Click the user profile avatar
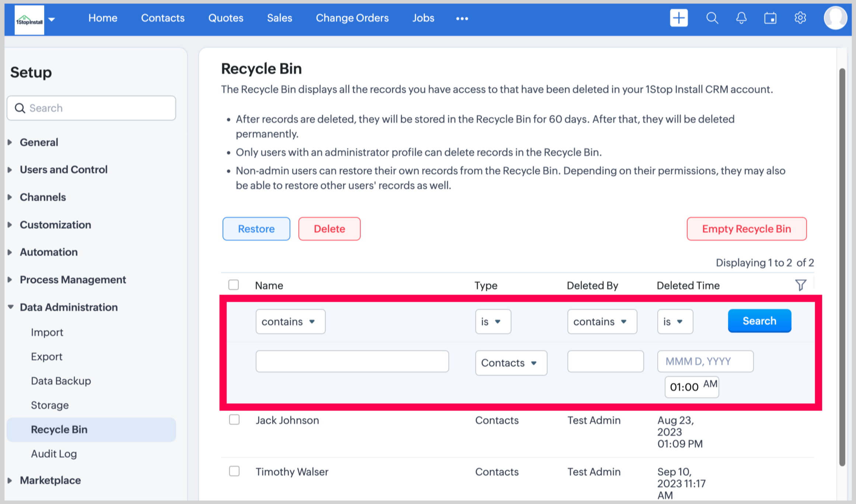The width and height of the screenshot is (856, 504). pyautogui.click(x=835, y=18)
